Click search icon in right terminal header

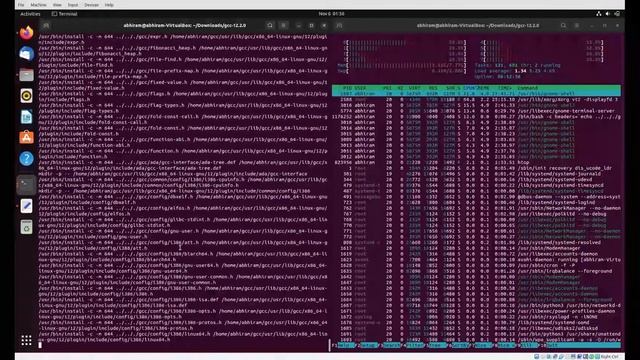point(563,25)
